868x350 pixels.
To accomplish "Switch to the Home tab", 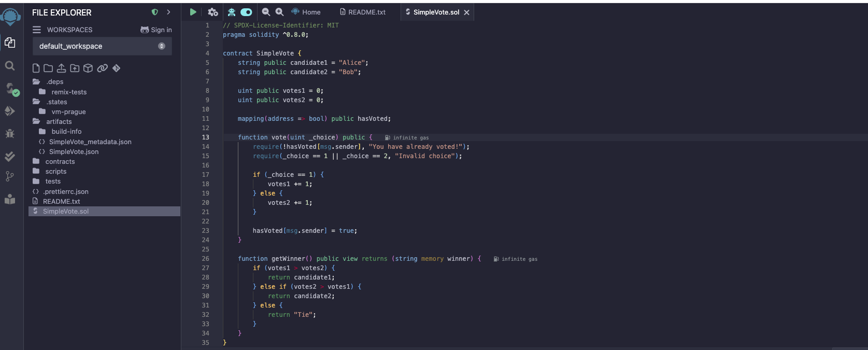I will coord(306,12).
